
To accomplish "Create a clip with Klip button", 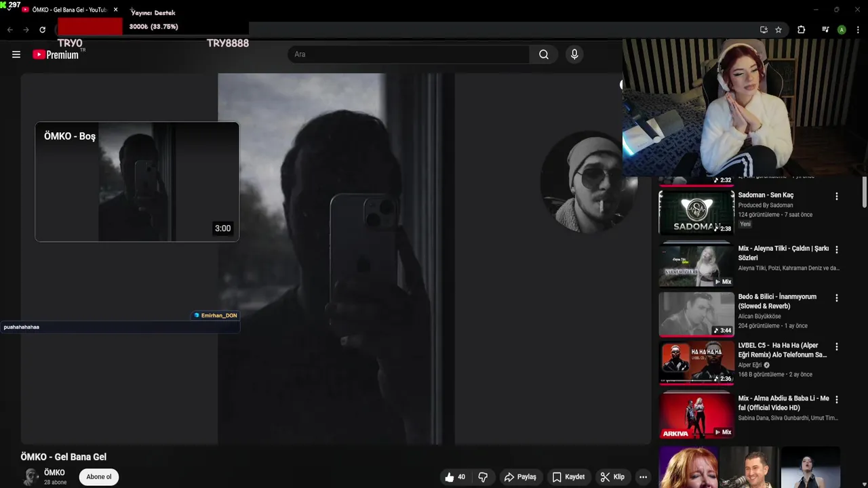I will 612,477.
